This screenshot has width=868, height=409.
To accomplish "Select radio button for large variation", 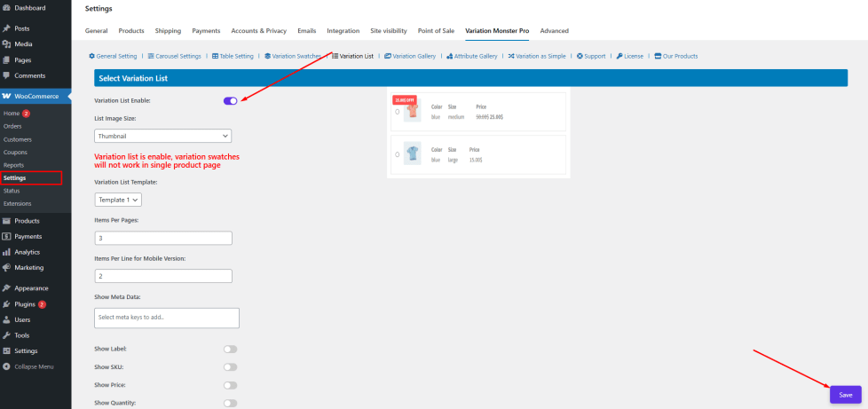I will pyautogui.click(x=398, y=154).
